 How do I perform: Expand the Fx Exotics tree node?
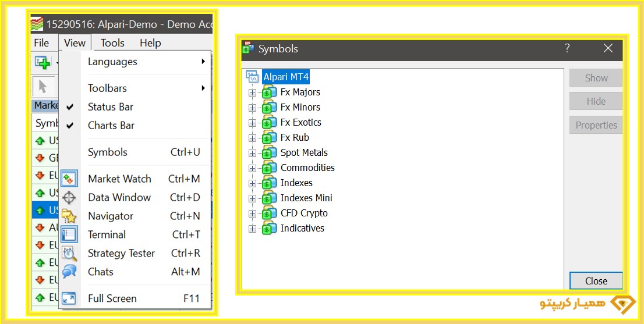252,123
